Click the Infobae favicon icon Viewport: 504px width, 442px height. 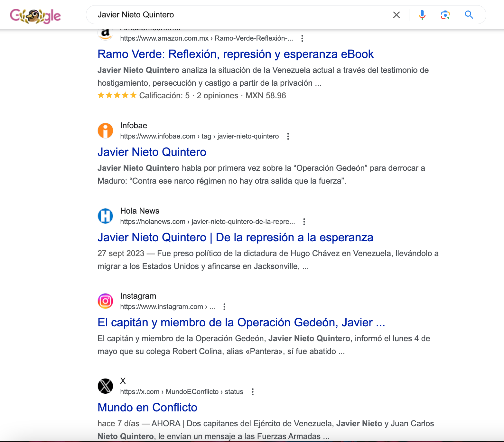105,131
